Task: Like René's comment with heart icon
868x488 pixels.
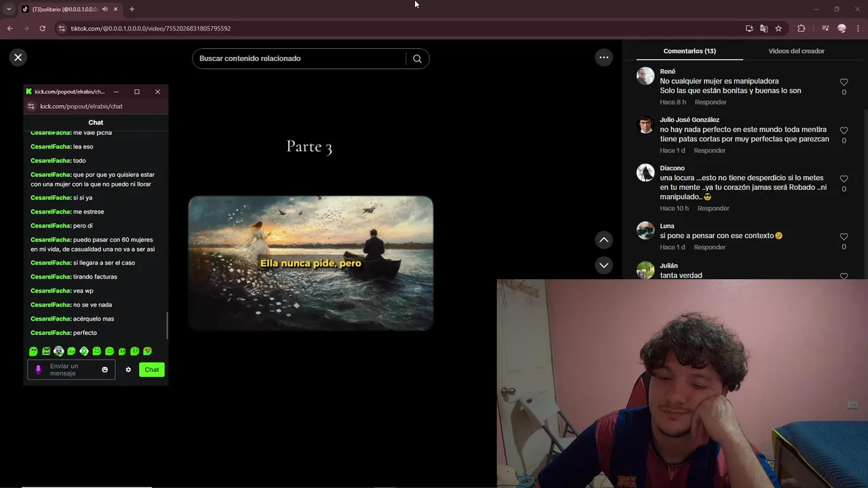Action: (844, 82)
